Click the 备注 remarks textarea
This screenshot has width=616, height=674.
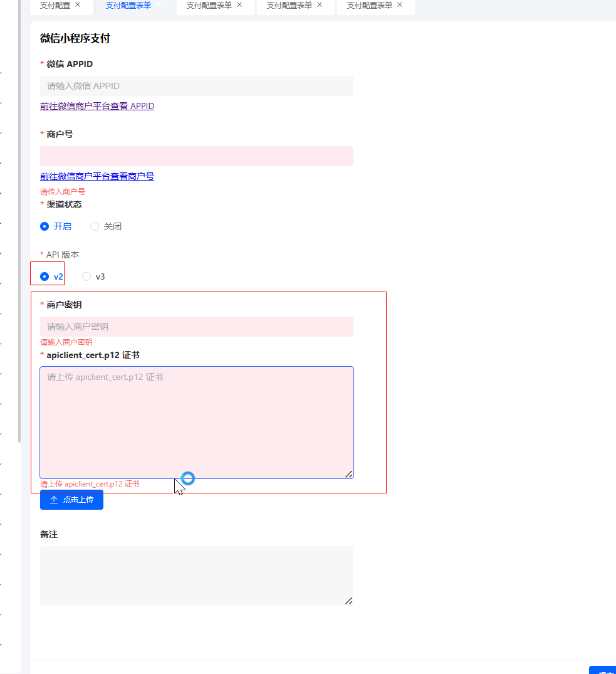click(x=196, y=575)
